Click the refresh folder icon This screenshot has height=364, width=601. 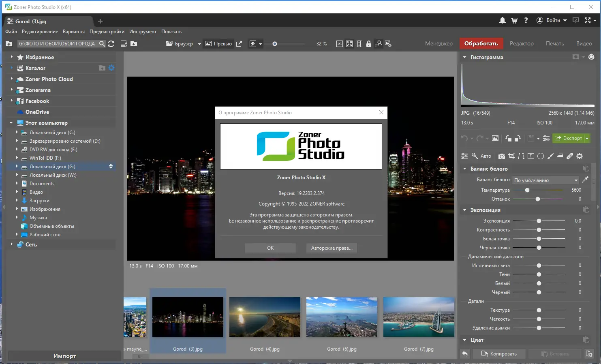pyautogui.click(x=111, y=44)
